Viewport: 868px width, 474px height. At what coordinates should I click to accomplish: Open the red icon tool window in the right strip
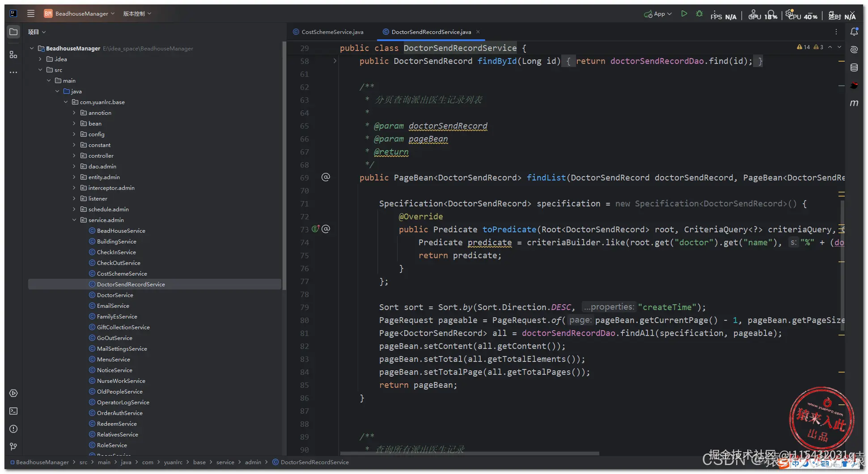[854, 85]
